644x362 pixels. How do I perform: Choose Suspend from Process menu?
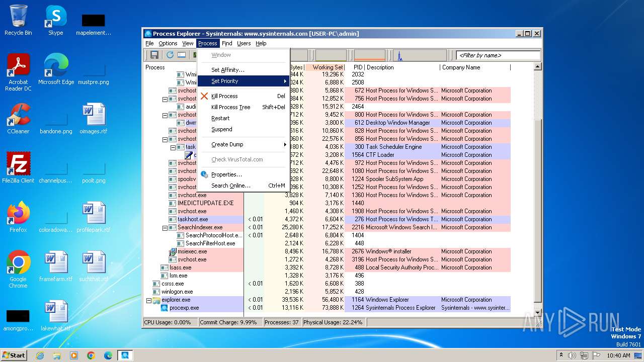(244, 129)
